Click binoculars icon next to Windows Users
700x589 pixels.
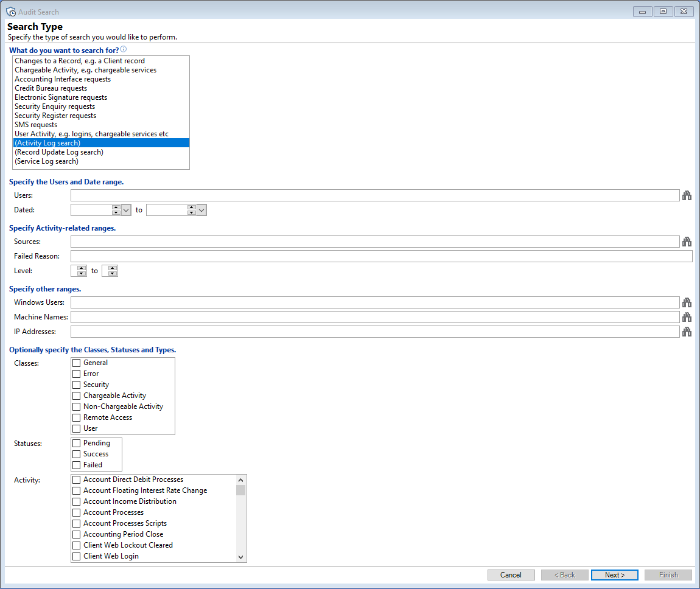[x=687, y=302]
